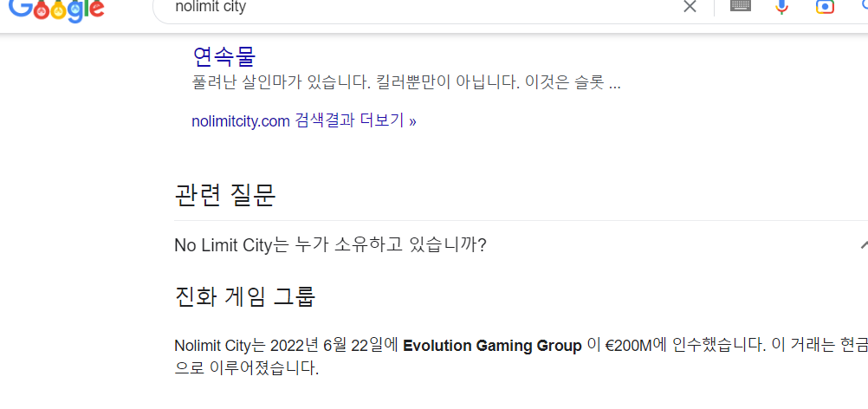Open the on-screen keyboard input tool
The width and height of the screenshot is (868, 409).
click(x=741, y=5)
